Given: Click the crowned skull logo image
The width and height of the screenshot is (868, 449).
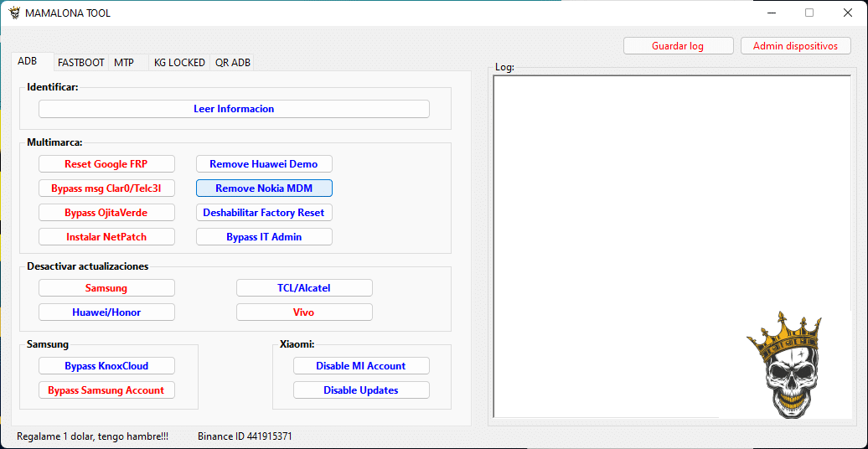Looking at the screenshot, I should pyautogui.click(x=785, y=364).
